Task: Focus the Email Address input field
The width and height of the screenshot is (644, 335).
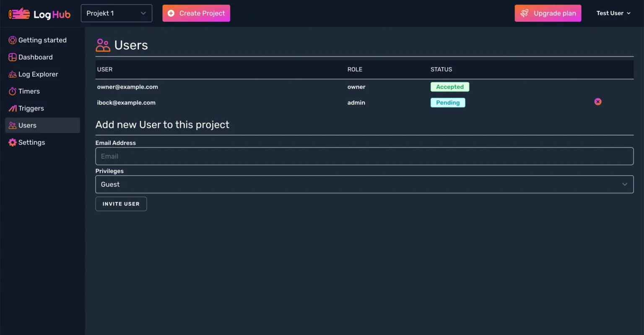Action: click(364, 157)
